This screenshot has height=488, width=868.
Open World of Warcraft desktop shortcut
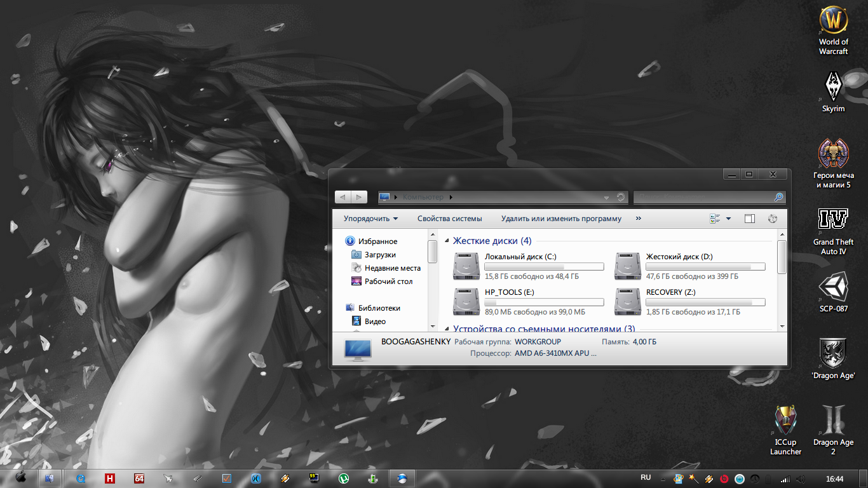(833, 30)
